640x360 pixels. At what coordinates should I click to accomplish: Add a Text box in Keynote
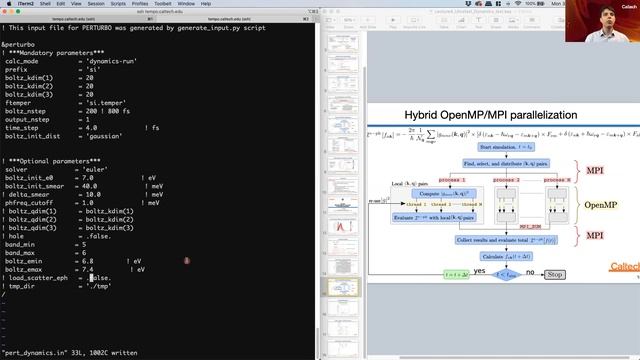[478, 21]
